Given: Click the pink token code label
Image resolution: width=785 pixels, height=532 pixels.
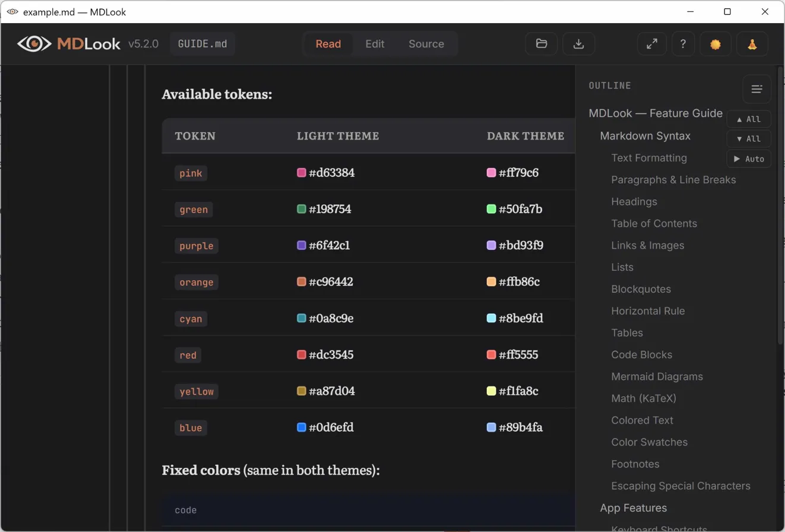Looking at the screenshot, I should (x=191, y=173).
